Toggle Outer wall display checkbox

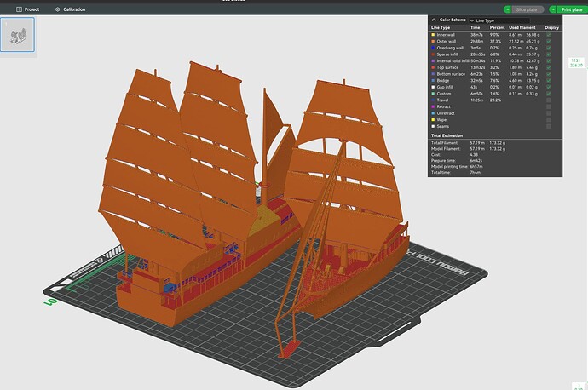coord(549,41)
